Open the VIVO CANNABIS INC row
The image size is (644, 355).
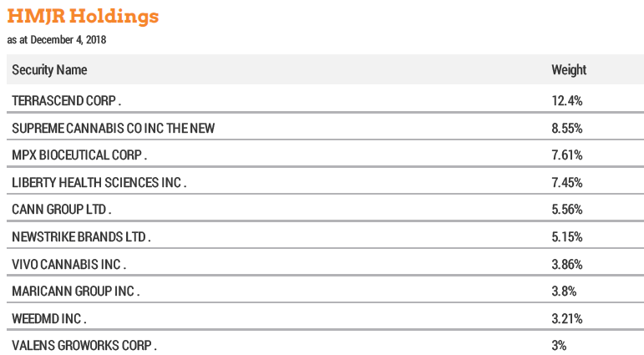point(68,264)
